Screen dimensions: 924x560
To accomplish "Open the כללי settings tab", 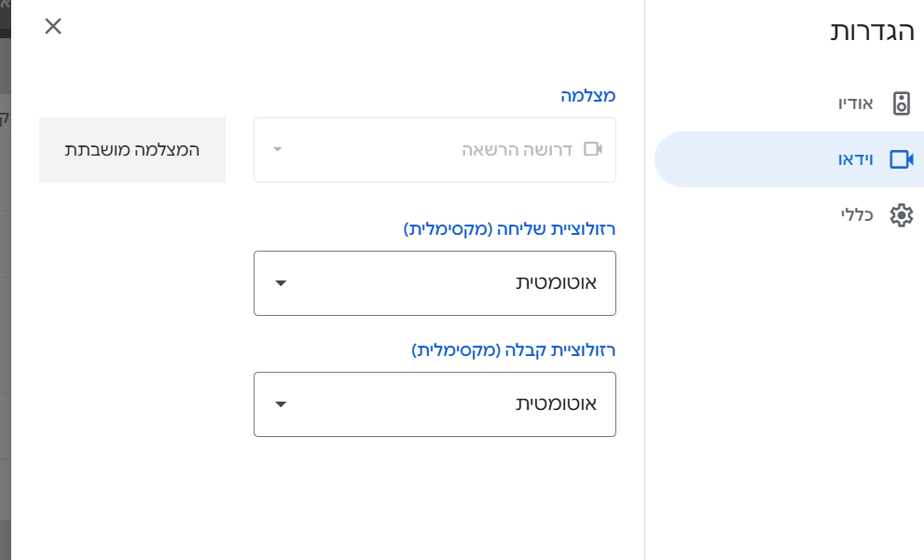I will [x=856, y=215].
